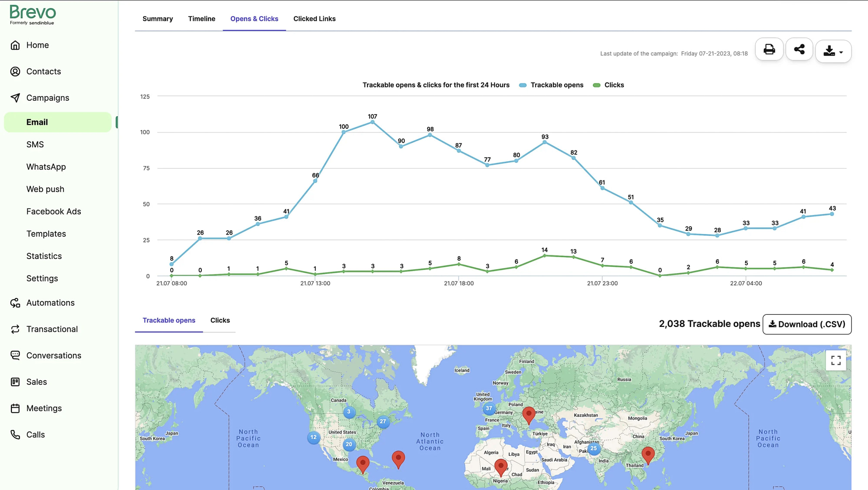Select the Timeline campaign tab

(201, 19)
